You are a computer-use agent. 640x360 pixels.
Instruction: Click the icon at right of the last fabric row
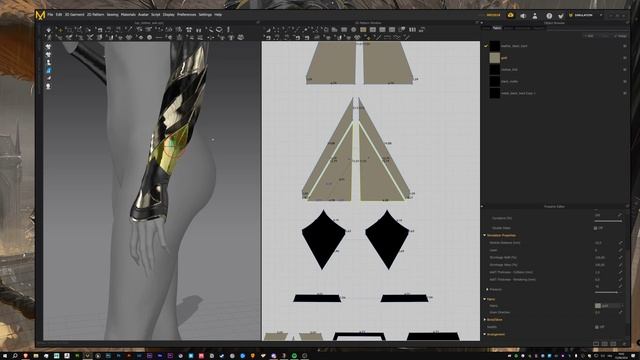pos(624,93)
